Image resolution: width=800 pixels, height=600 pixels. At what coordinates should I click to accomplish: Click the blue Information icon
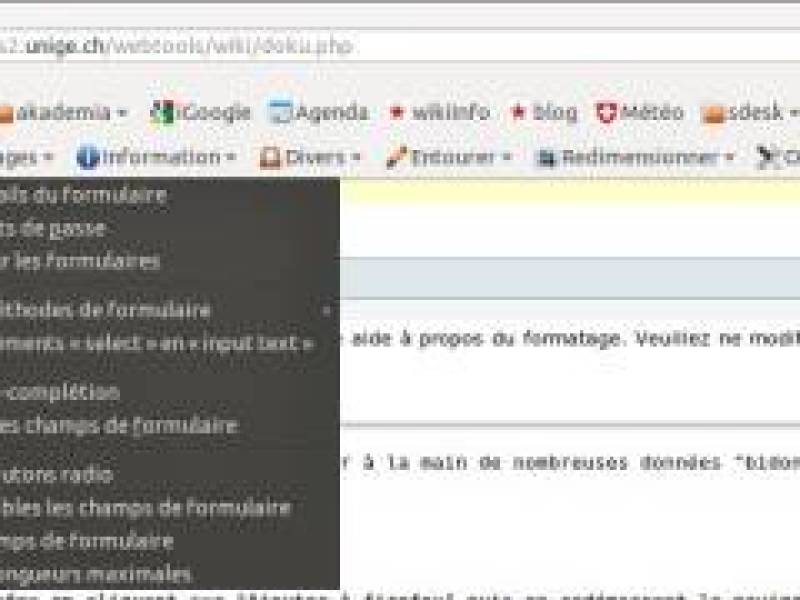(x=87, y=157)
